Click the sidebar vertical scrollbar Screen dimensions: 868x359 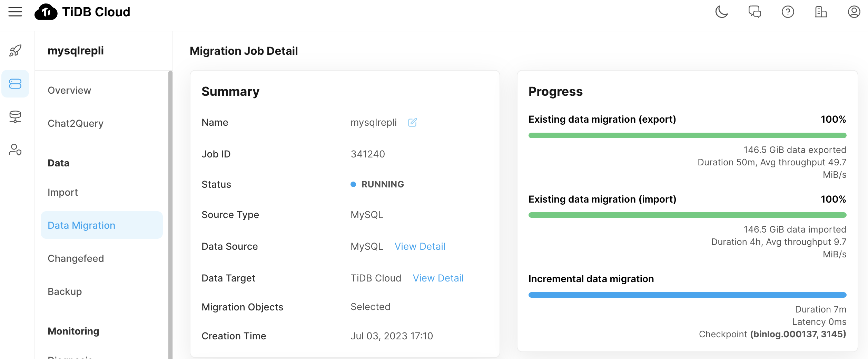170,215
